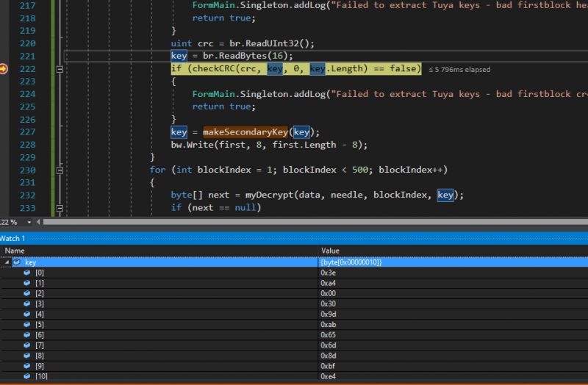Image resolution: width=588 pixels, height=385 pixels.
Task: Click the field icon next to element [3]
Action: (27, 303)
